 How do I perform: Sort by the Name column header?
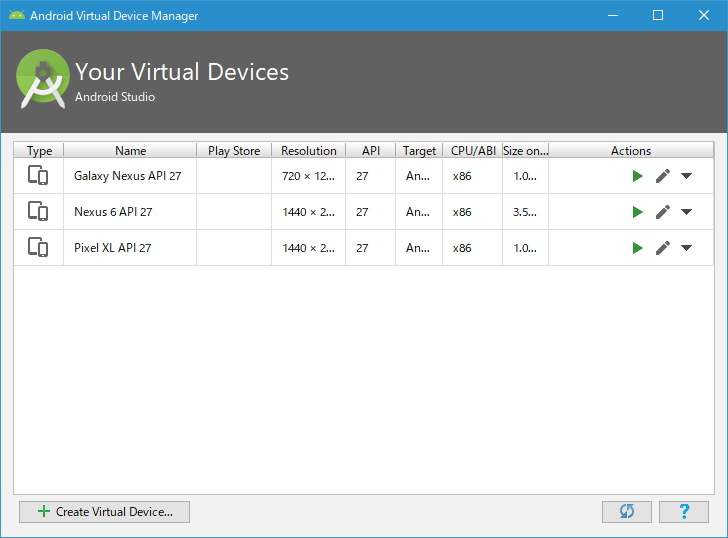(130, 150)
